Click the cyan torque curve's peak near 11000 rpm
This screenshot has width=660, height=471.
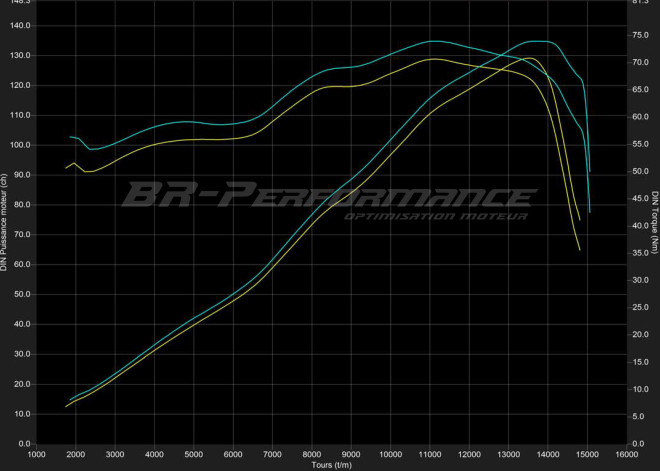(432, 41)
